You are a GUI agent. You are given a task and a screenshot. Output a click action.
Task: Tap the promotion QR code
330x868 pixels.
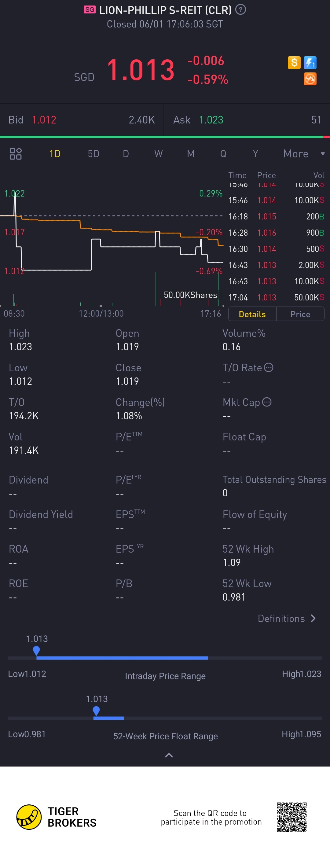tap(291, 817)
